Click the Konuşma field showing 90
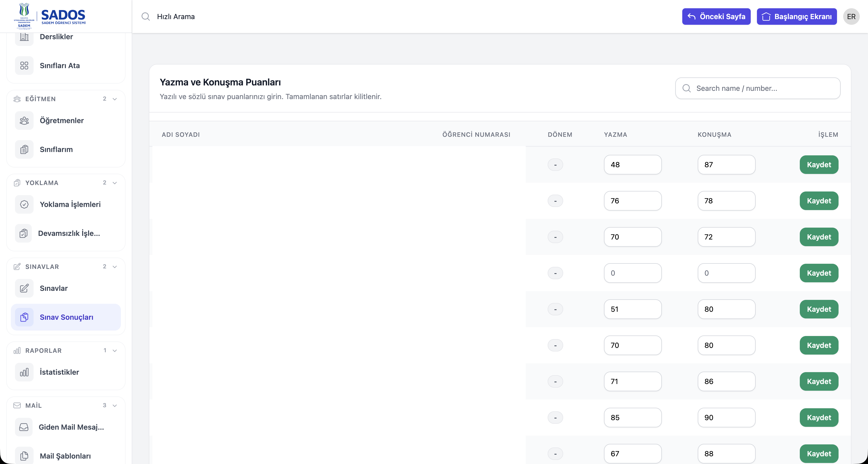 click(726, 418)
